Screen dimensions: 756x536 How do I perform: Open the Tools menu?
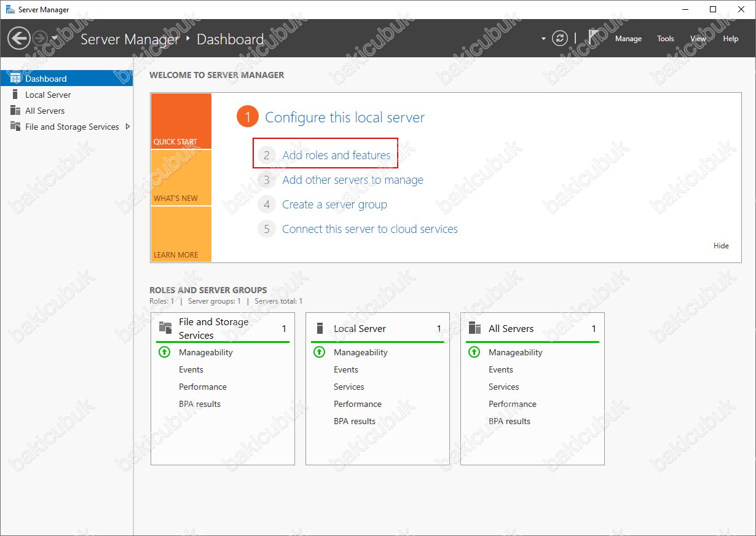(666, 38)
